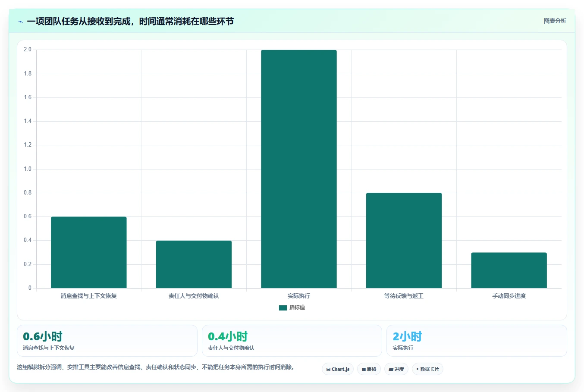
Task: Click the 实际执行 axis label under chart
Action: (x=299, y=296)
